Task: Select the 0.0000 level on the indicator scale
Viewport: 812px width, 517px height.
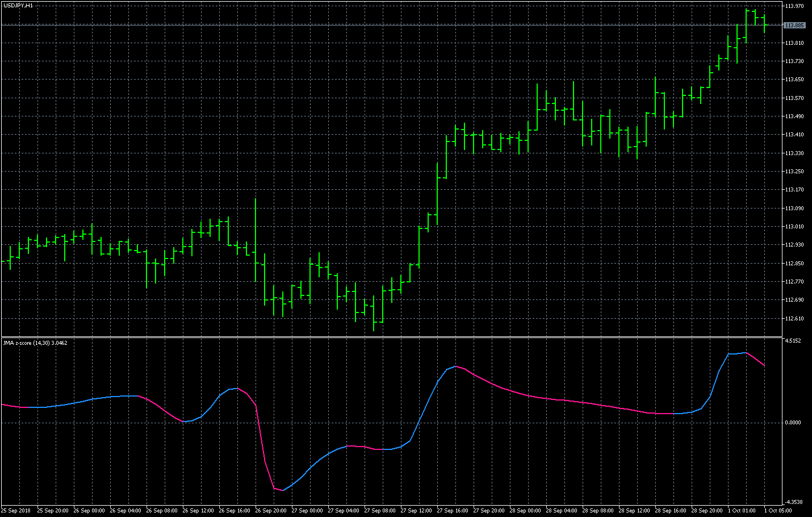Action: [793, 423]
